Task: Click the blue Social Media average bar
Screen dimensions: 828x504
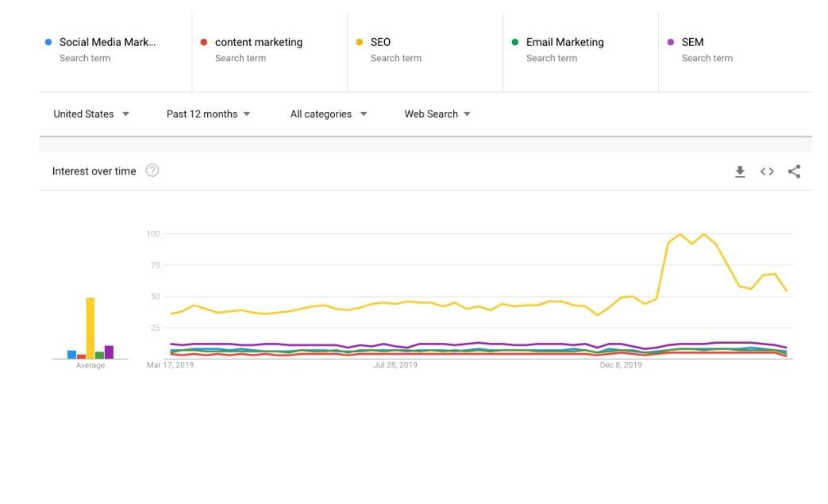Action: pyautogui.click(x=71, y=355)
